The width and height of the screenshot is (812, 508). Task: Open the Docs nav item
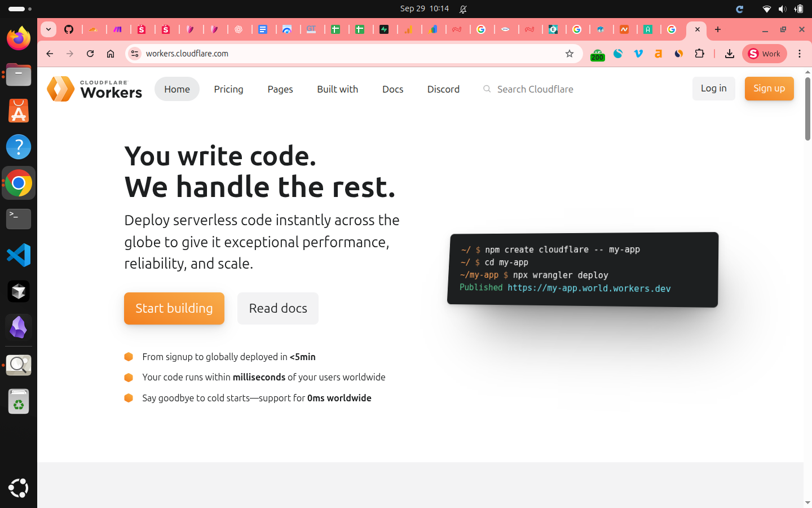click(392, 89)
